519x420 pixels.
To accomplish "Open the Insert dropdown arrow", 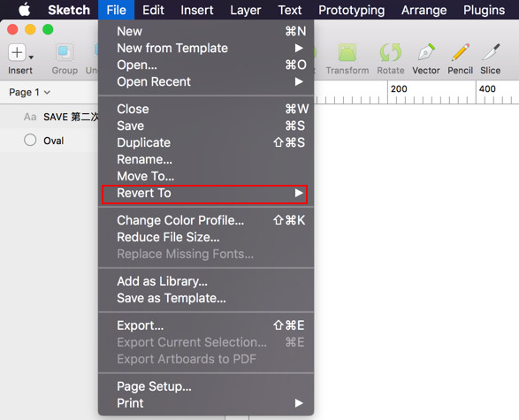I will click(31, 57).
